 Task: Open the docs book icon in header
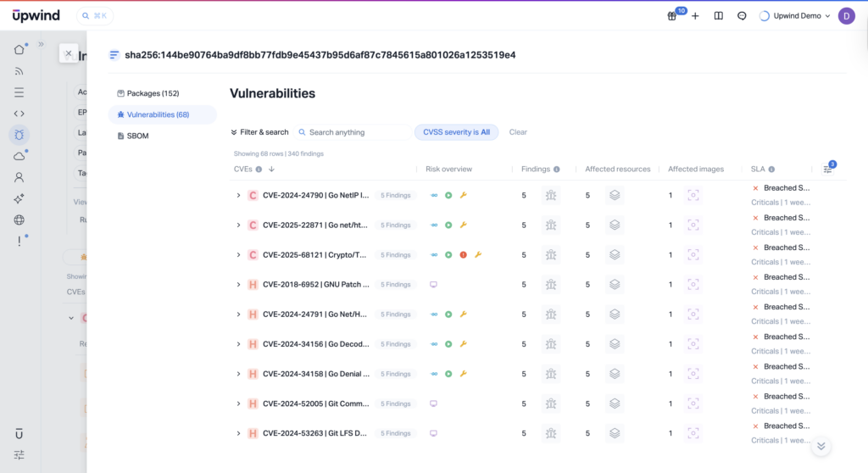coord(719,16)
